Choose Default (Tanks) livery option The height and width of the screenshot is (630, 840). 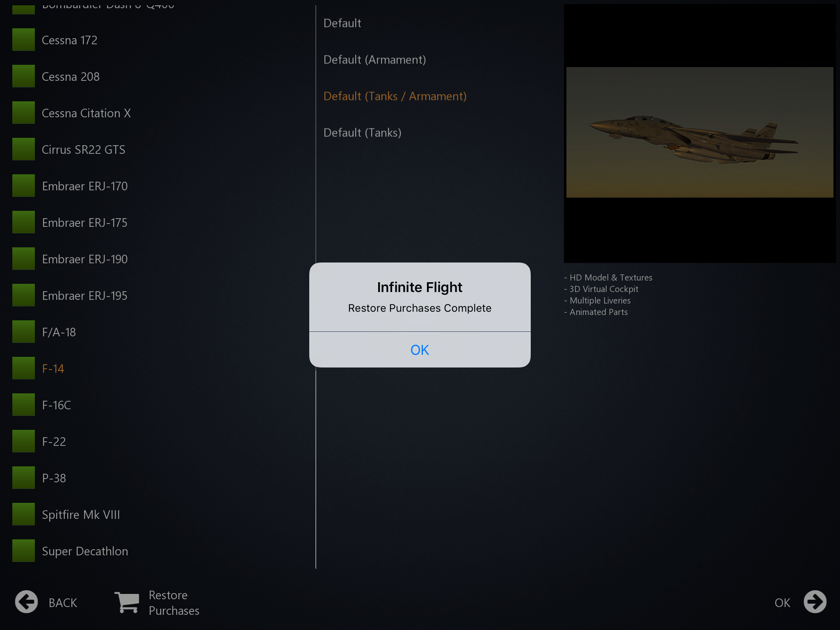coord(362,133)
